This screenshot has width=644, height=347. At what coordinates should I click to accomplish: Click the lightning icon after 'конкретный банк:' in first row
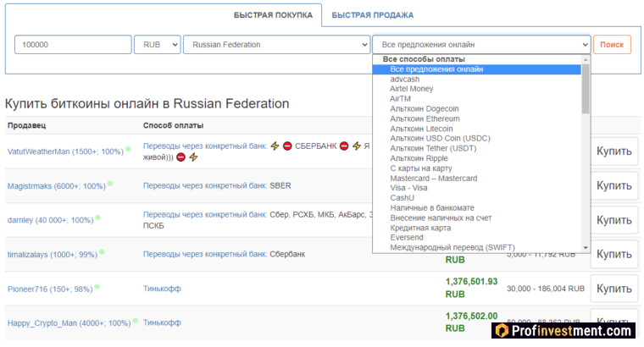[x=275, y=146]
